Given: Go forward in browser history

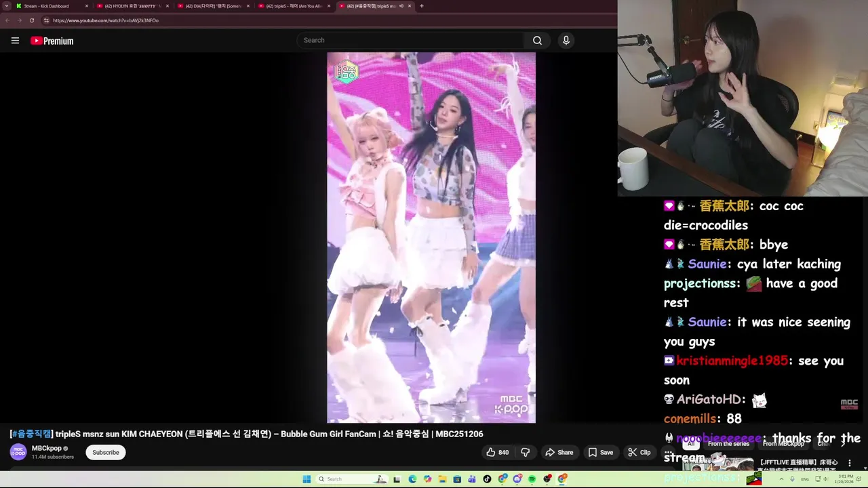Looking at the screenshot, I should click(x=20, y=20).
